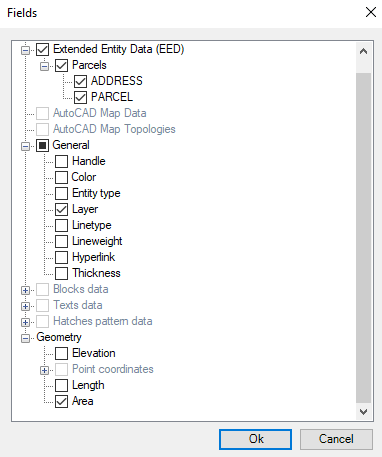Click the Hatches pattern data label
Image resolution: width=382 pixels, height=457 pixels.
(103, 321)
